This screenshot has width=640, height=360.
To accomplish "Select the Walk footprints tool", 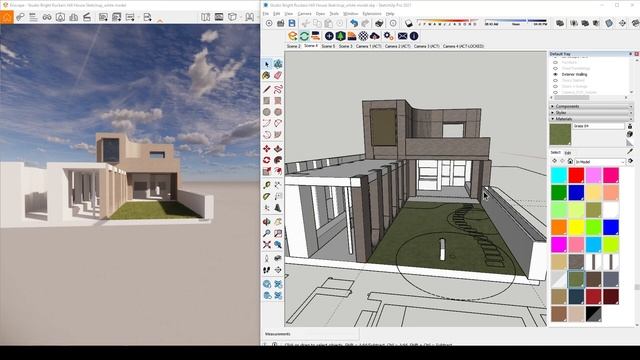I will pos(267,270).
